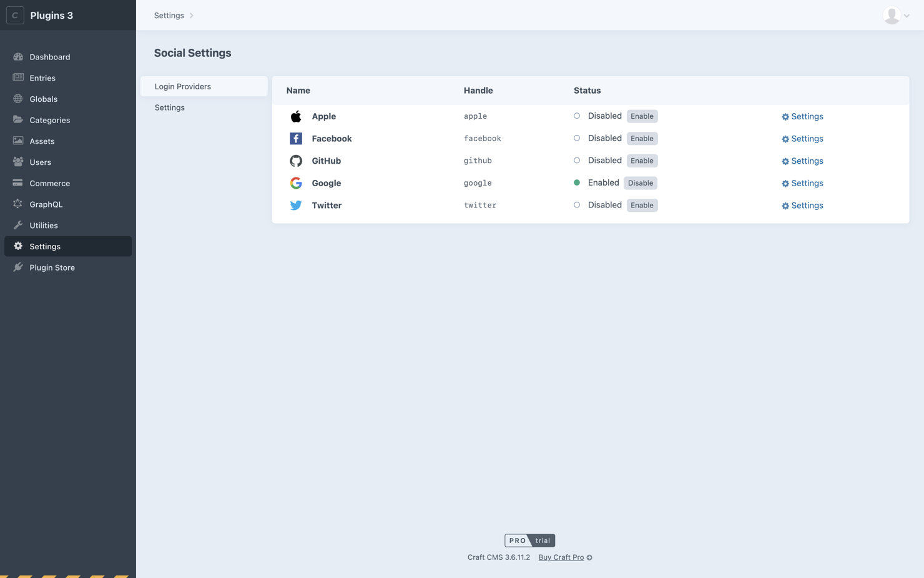Click the GitHub logo icon
The width and height of the screenshot is (924, 578).
296,161
